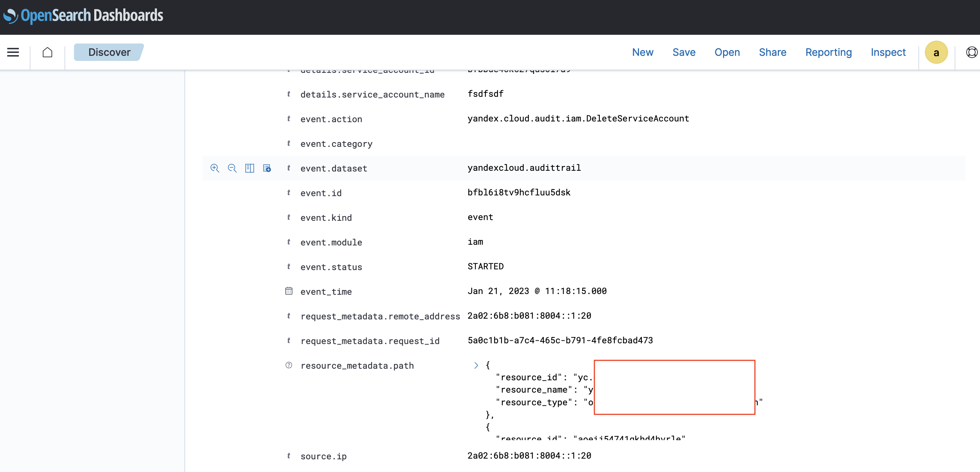Click the calendar icon beside event_time
Image resolution: width=980 pixels, height=472 pixels.
(288, 291)
